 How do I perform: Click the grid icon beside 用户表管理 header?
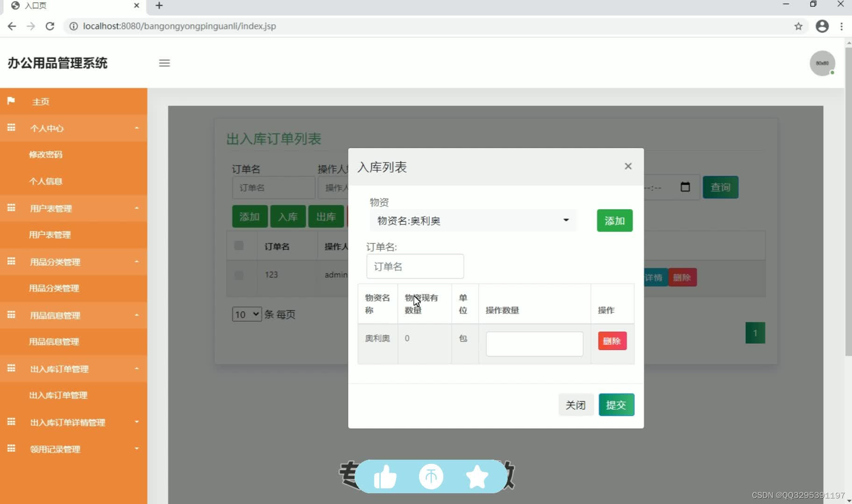[11, 208]
